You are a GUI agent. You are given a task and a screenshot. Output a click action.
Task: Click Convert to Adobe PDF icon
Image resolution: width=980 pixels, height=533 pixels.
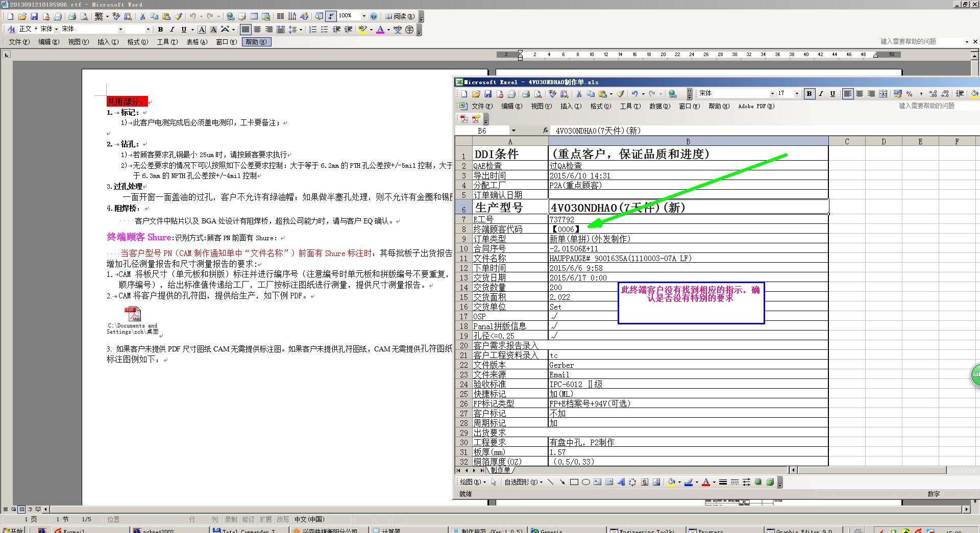click(x=464, y=119)
